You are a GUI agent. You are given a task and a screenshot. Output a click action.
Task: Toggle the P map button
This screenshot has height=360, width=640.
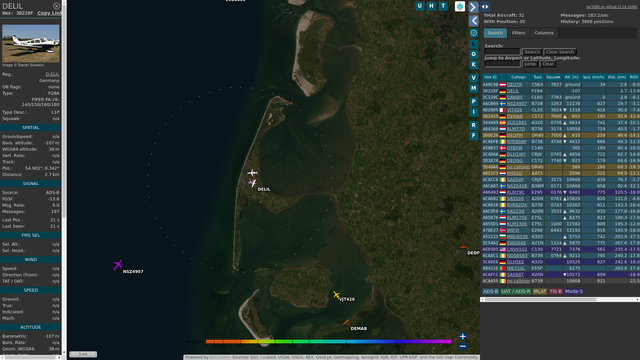(473, 101)
